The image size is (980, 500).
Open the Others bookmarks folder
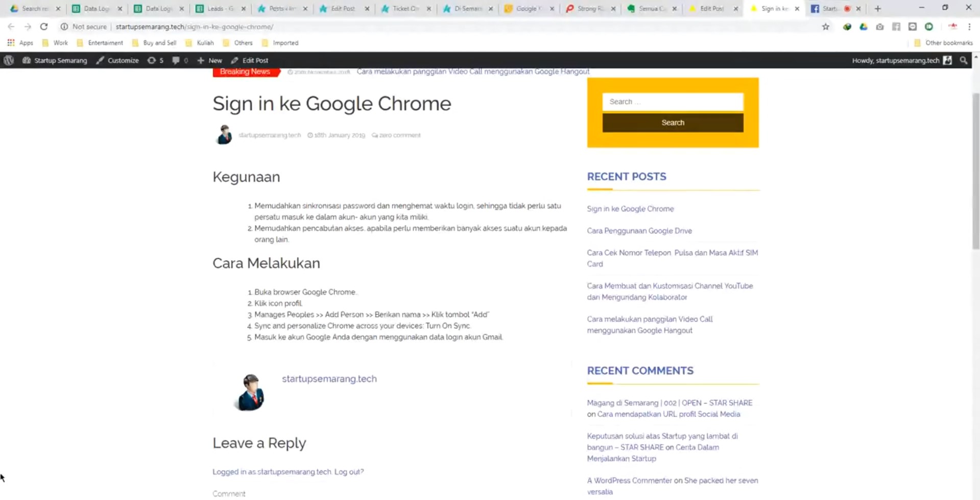[237, 43]
